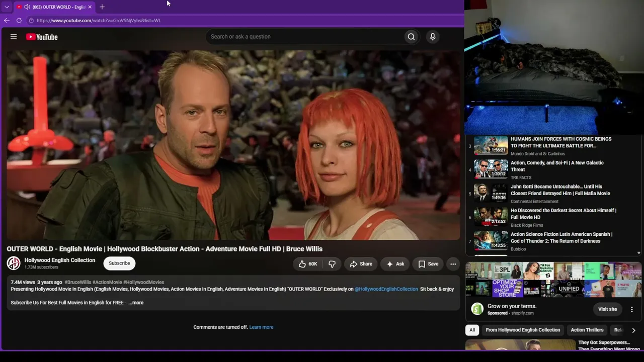Click the browser address bar URL
644x362 pixels.
(x=99, y=21)
